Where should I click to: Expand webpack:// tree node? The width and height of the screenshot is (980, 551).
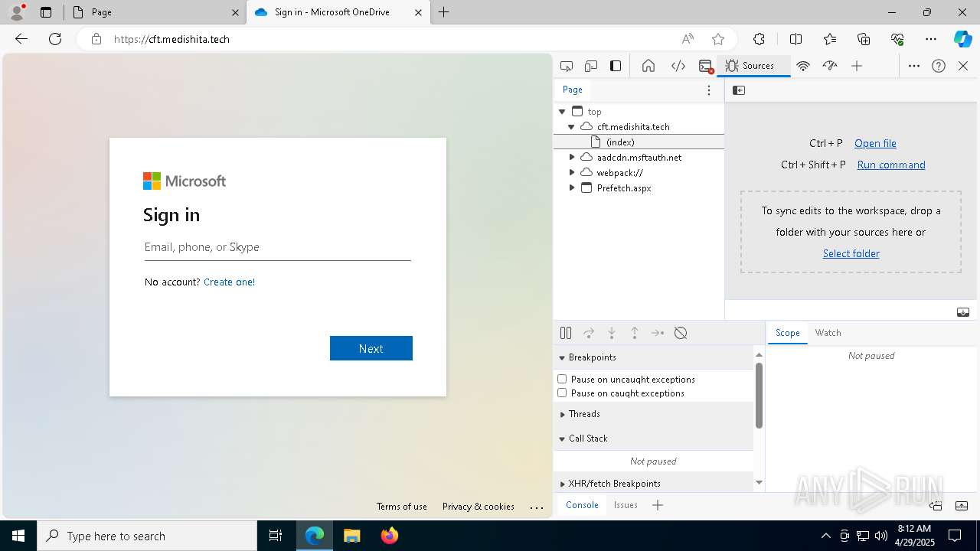(571, 172)
